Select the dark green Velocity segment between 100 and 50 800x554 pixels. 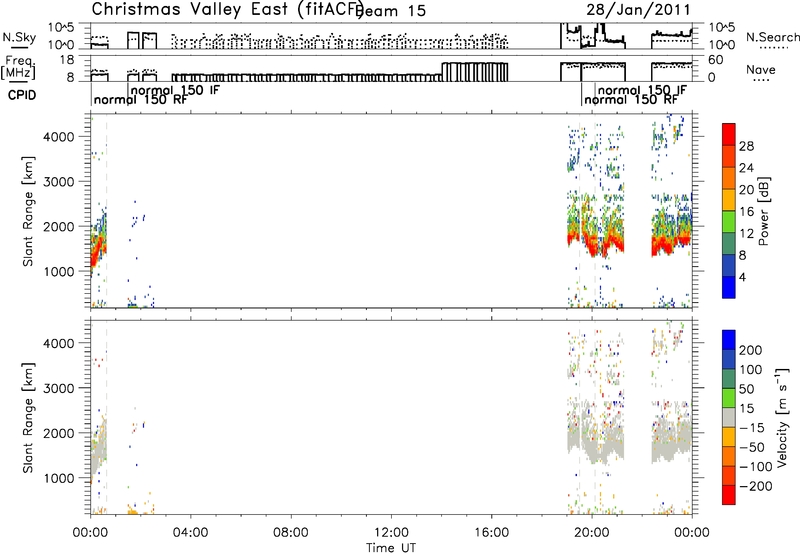(x=729, y=379)
